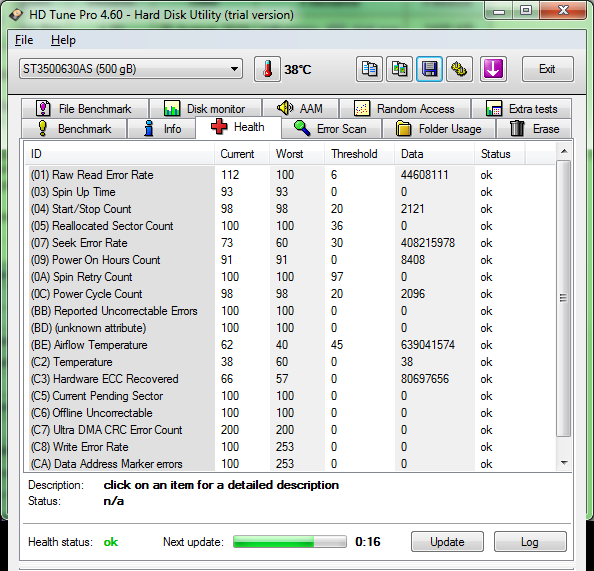Select (BE) Airflow Temperature row
This screenshot has height=571, width=594.
pyautogui.click(x=290, y=345)
